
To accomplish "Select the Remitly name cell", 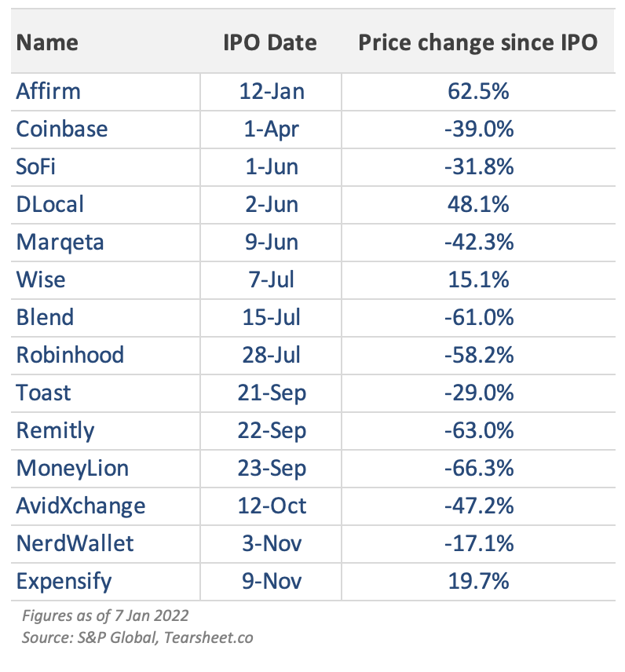I will click(56, 430).
